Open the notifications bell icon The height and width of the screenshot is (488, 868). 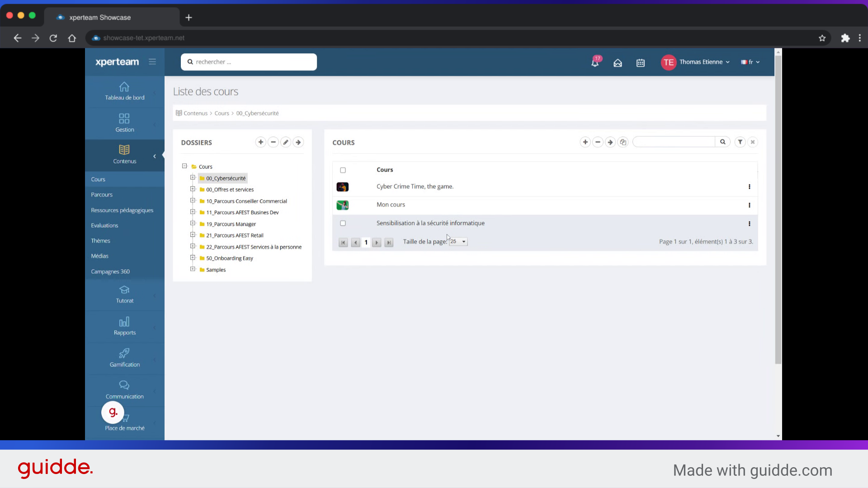595,63
